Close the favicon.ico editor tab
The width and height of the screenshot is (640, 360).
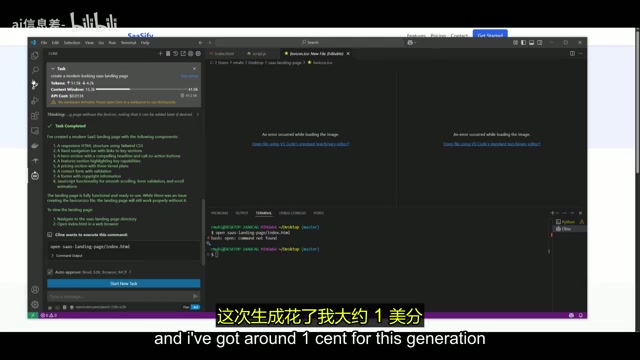(x=348, y=53)
